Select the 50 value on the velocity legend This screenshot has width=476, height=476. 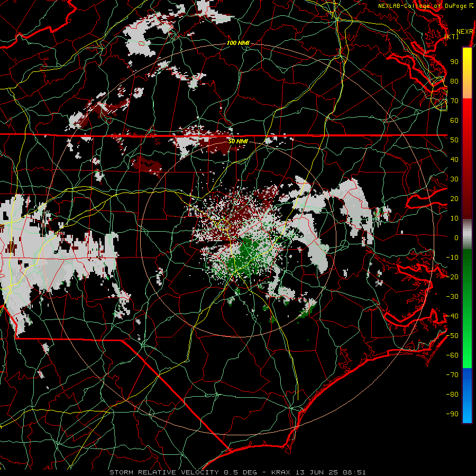[454, 140]
